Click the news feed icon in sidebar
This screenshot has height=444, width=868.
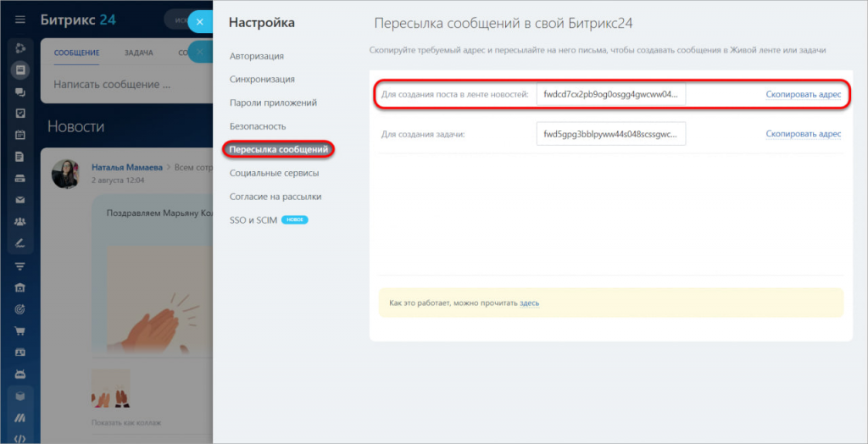[x=20, y=70]
